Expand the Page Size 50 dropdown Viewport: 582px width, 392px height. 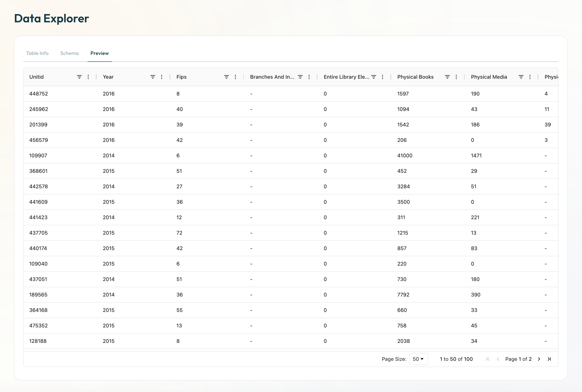(x=419, y=359)
